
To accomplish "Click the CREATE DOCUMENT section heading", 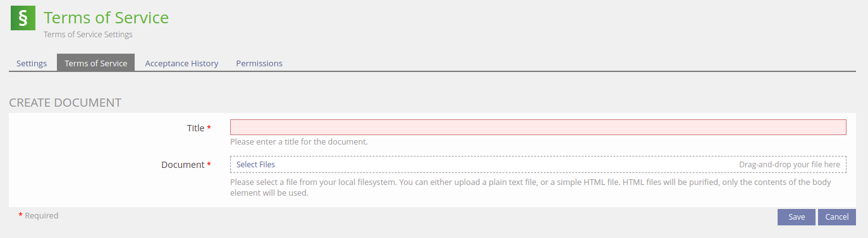I will 65,102.
